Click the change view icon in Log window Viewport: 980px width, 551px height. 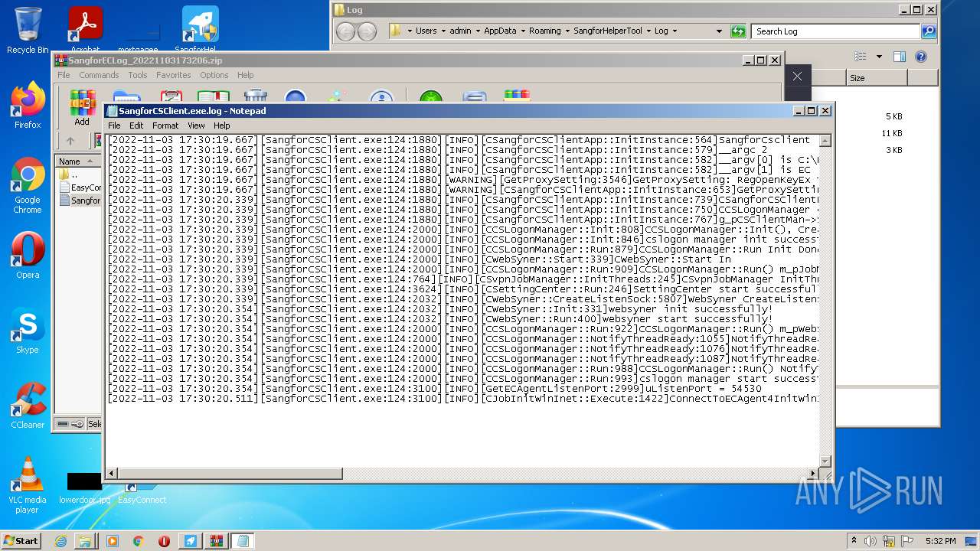861,57
